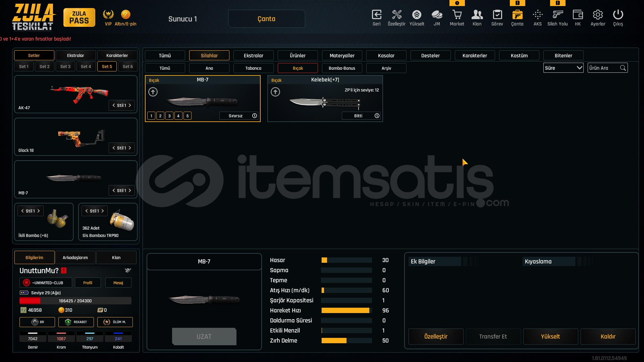Select slot 5 on MB-7 card
The height and width of the screenshot is (362, 644).
187,116
